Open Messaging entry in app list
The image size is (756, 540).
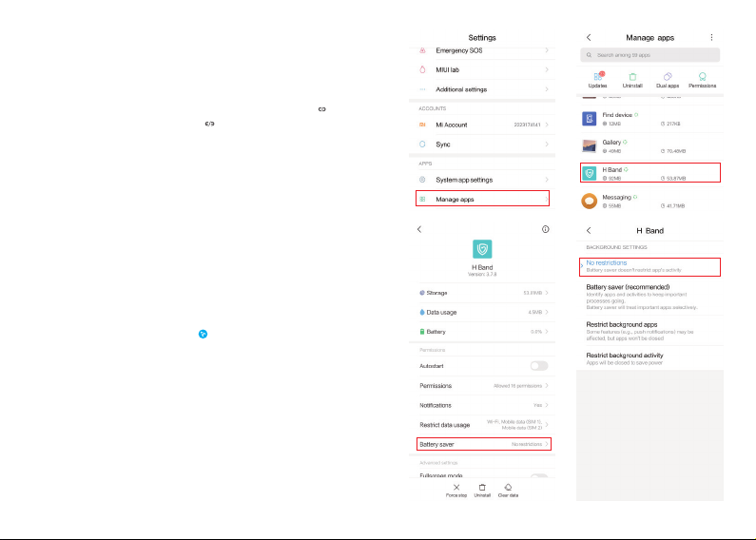[x=649, y=201]
